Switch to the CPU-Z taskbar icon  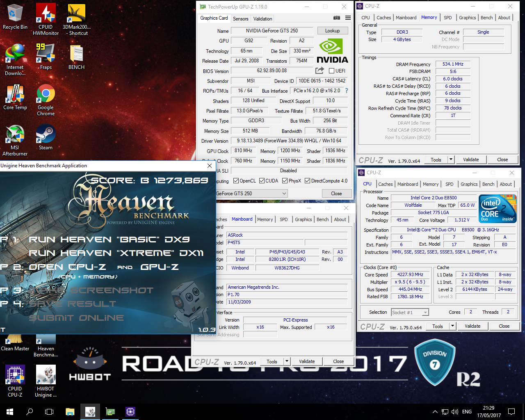click(x=130, y=411)
